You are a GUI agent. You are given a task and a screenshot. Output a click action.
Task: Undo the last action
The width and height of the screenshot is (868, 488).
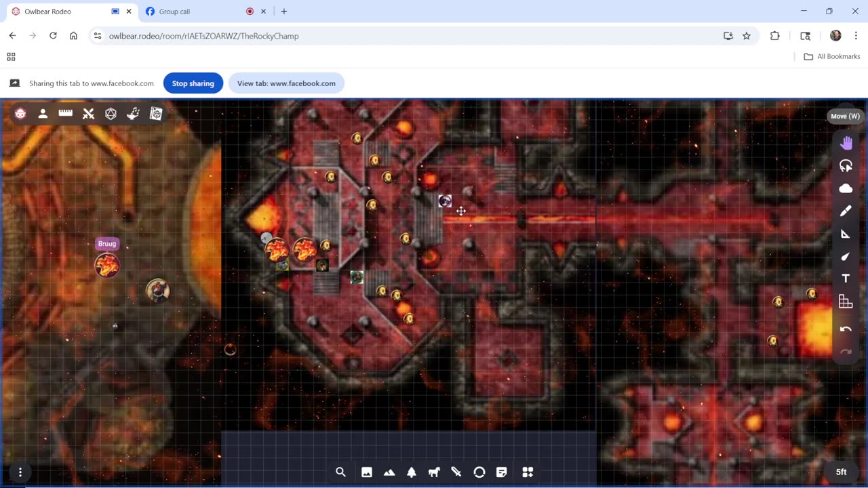(846, 329)
